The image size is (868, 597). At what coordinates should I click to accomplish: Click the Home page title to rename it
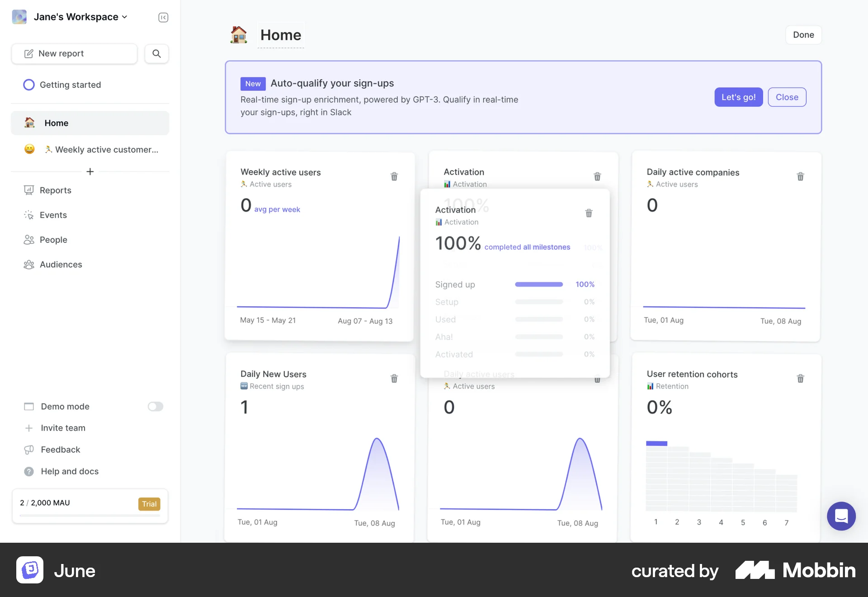click(280, 35)
